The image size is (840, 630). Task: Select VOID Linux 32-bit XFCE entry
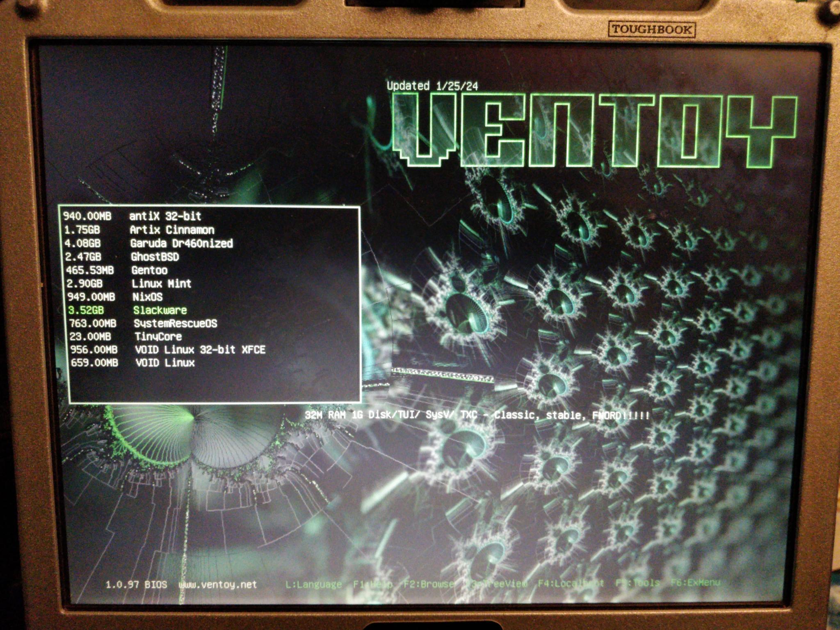click(214, 349)
